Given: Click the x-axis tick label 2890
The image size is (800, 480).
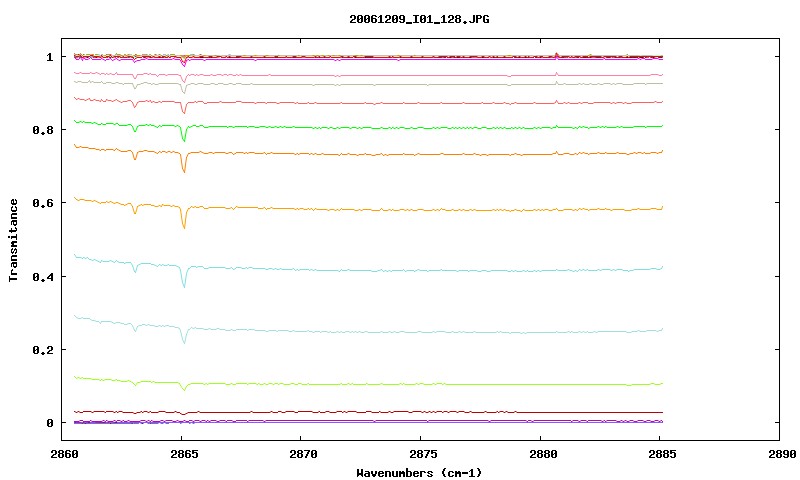Looking at the screenshot, I should pos(782,454).
